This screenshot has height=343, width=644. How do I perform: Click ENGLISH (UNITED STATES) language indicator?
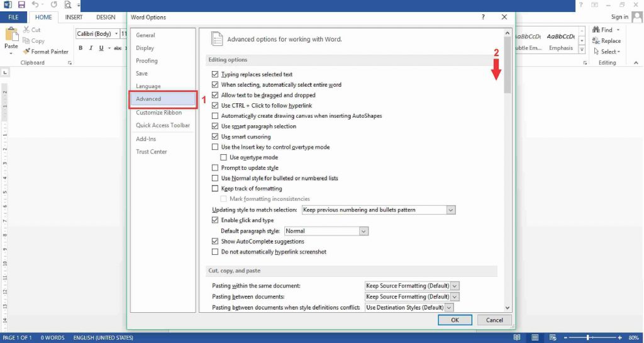pyautogui.click(x=103, y=338)
